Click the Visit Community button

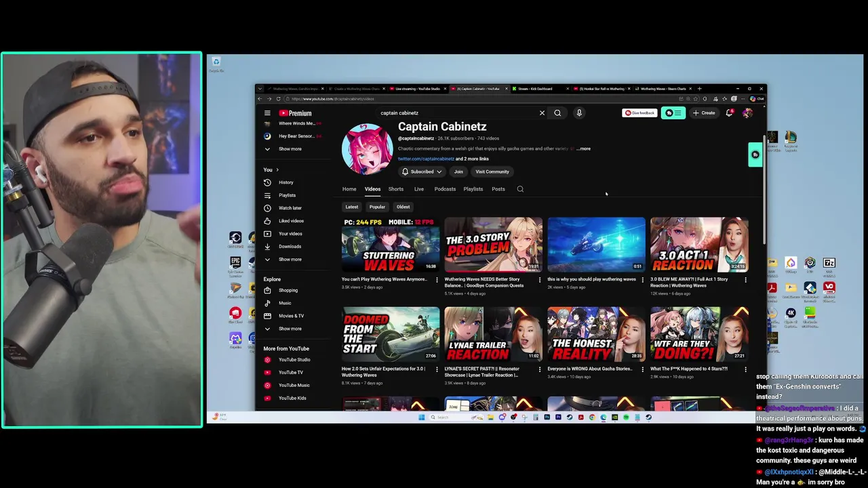[x=492, y=171]
